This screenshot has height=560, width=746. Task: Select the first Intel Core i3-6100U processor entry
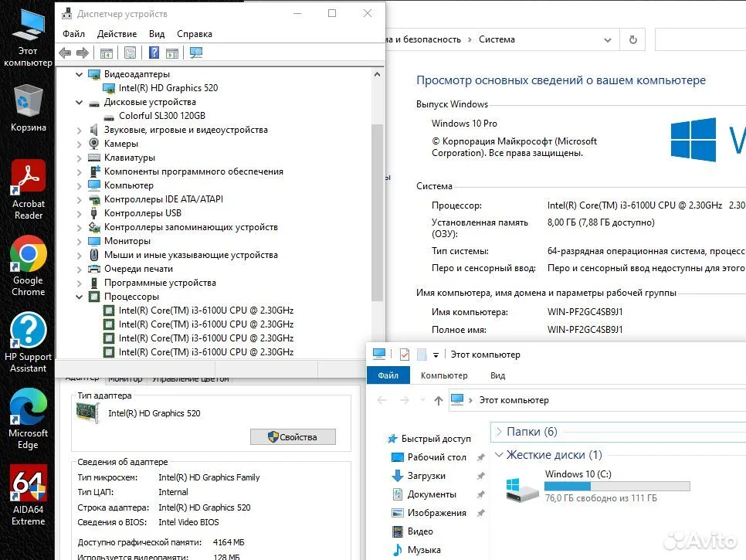(205, 311)
